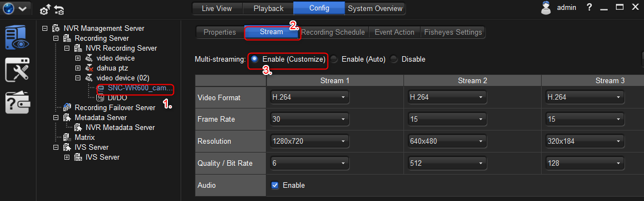The height and width of the screenshot is (201, 644).
Task: Collapse the IVS Server top-level node
Action: coord(56,147)
